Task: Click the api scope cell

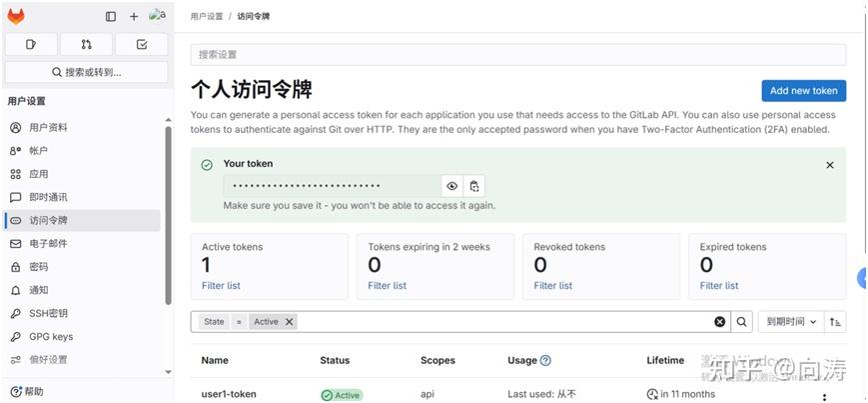Action: pos(428,394)
